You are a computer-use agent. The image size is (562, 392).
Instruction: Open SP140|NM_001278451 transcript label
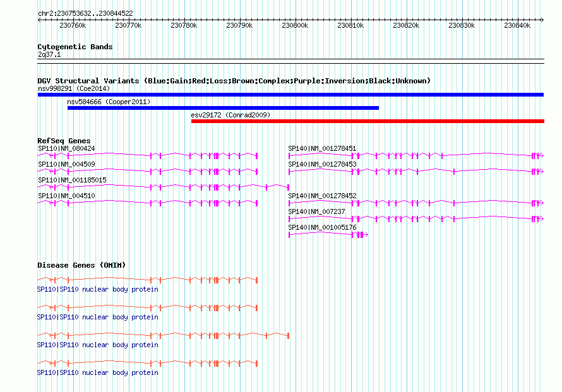[322, 148]
